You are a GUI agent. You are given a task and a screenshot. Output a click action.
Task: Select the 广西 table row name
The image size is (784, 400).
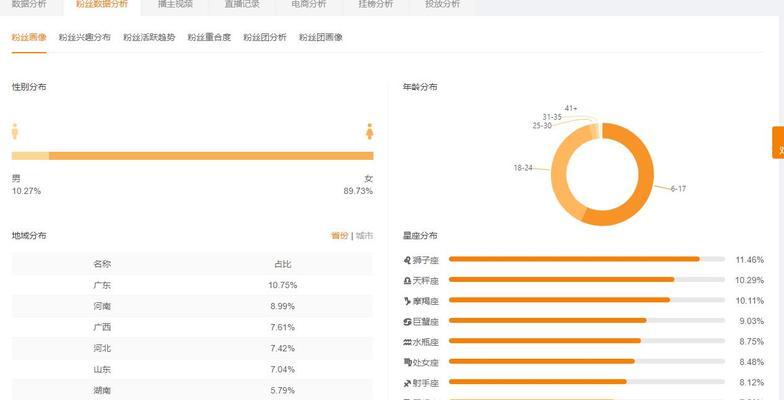pos(102,327)
